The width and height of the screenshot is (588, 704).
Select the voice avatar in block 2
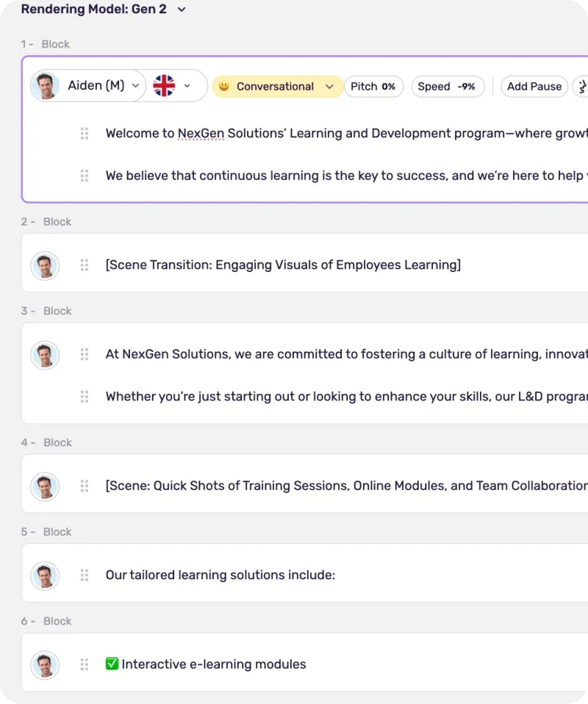pyautogui.click(x=45, y=265)
